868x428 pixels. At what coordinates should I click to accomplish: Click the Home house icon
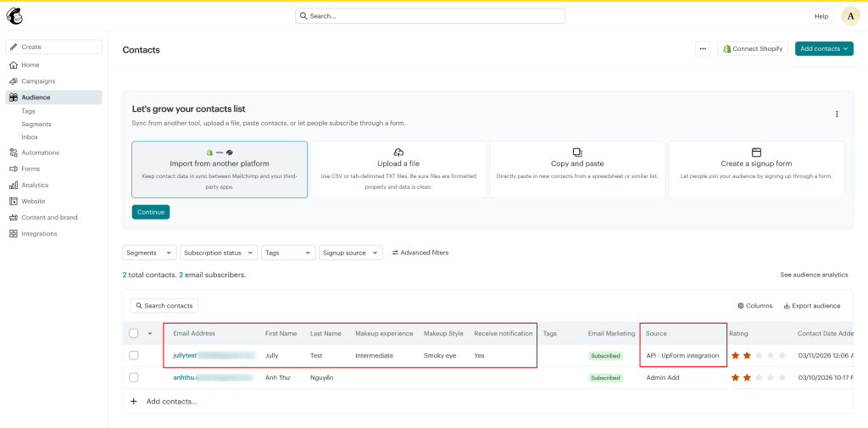coord(14,64)
